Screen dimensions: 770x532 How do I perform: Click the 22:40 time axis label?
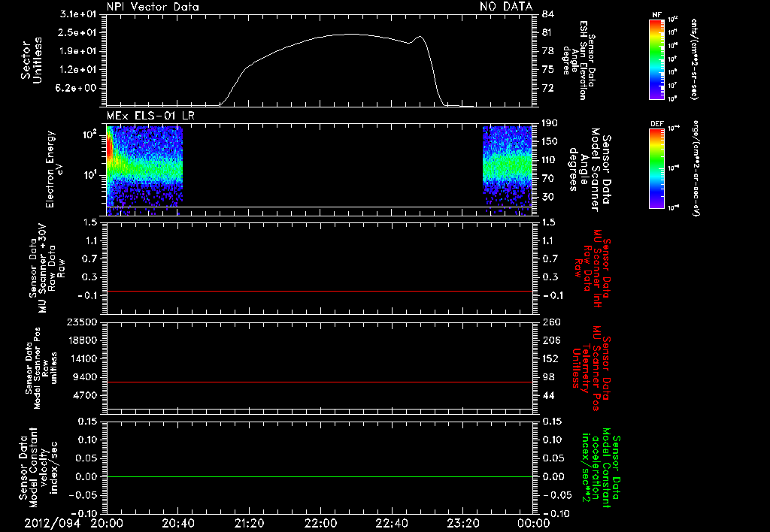[391, 523]
